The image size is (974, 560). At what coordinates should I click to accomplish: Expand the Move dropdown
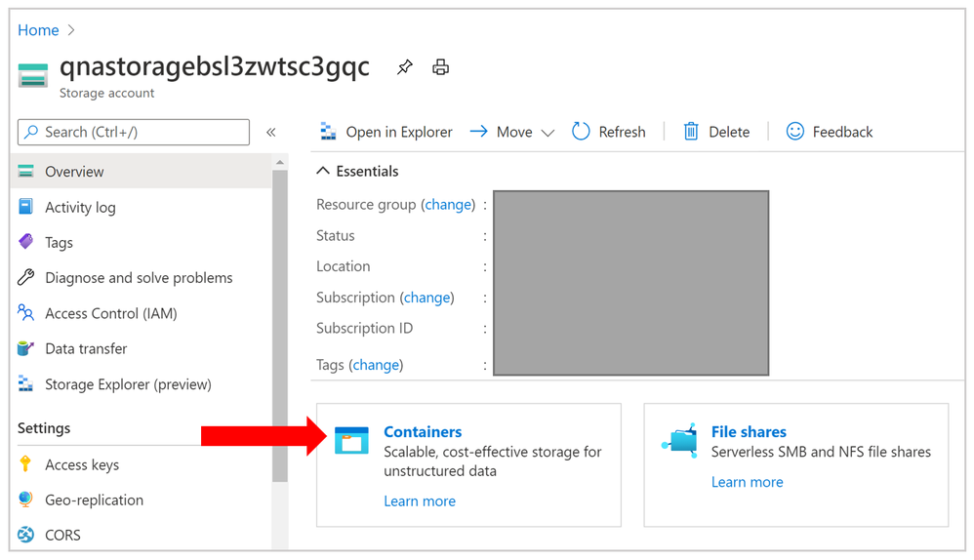click(x=548, y=133)
